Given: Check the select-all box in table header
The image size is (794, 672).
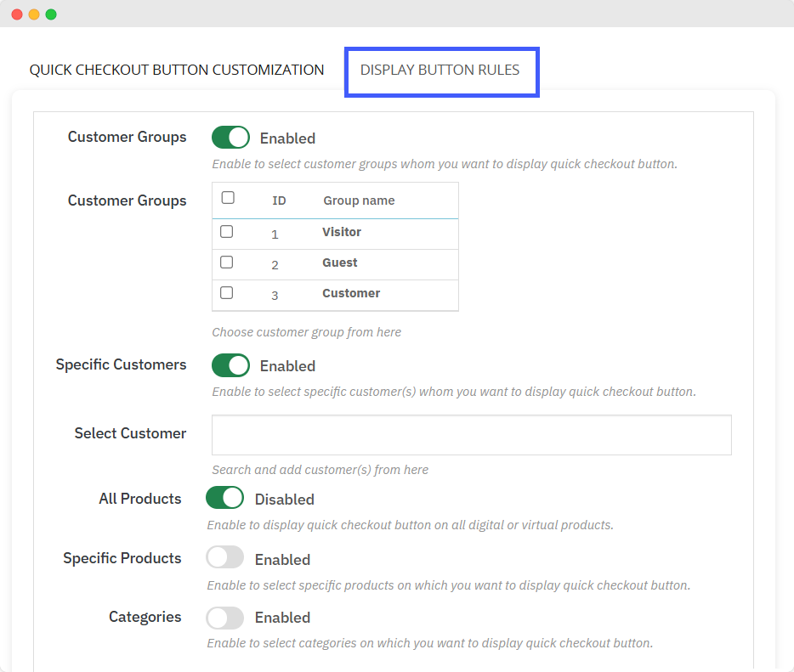Looking at the screenshot, I should coord(228,198).
